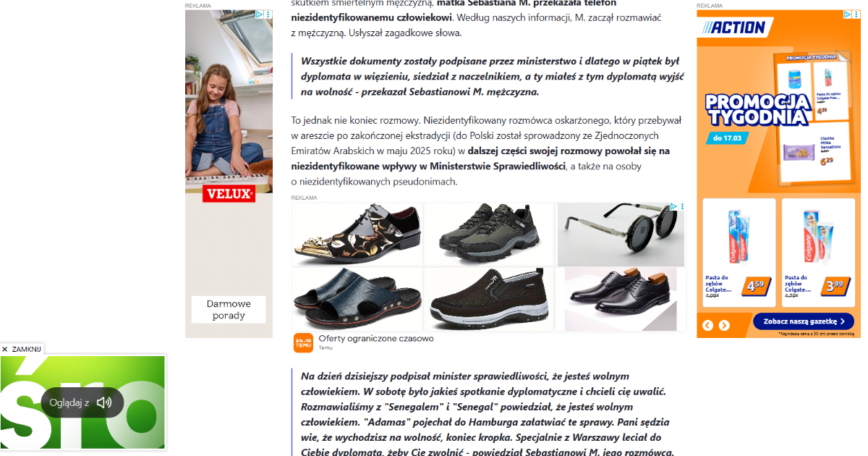Unmute the floating video via the speaker icon
868x456 pixels.
(104, 402)
